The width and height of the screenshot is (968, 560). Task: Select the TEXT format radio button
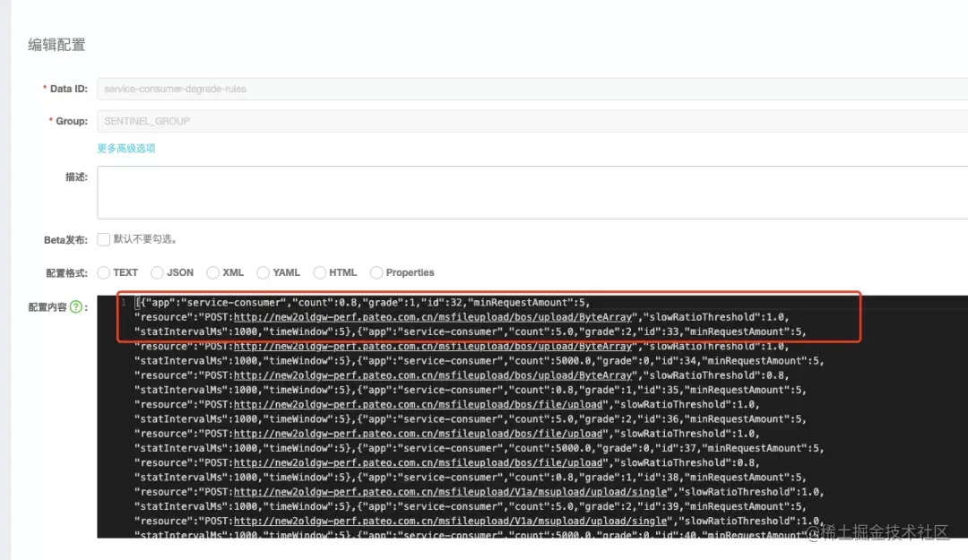click(x=104, y=272)
